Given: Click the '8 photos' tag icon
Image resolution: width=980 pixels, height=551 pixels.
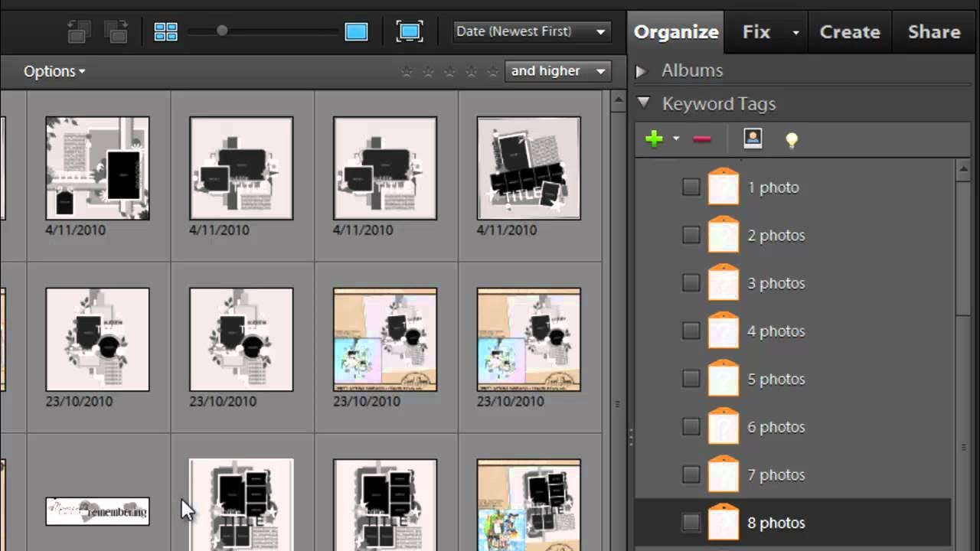Looking at the screenshot, I should tap(723, 523).
